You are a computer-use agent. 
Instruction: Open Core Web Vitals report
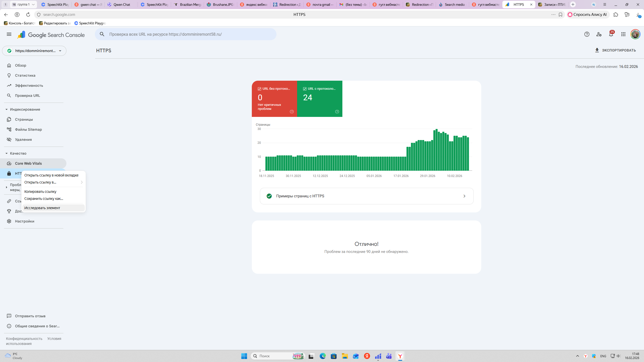coord(28,163)
